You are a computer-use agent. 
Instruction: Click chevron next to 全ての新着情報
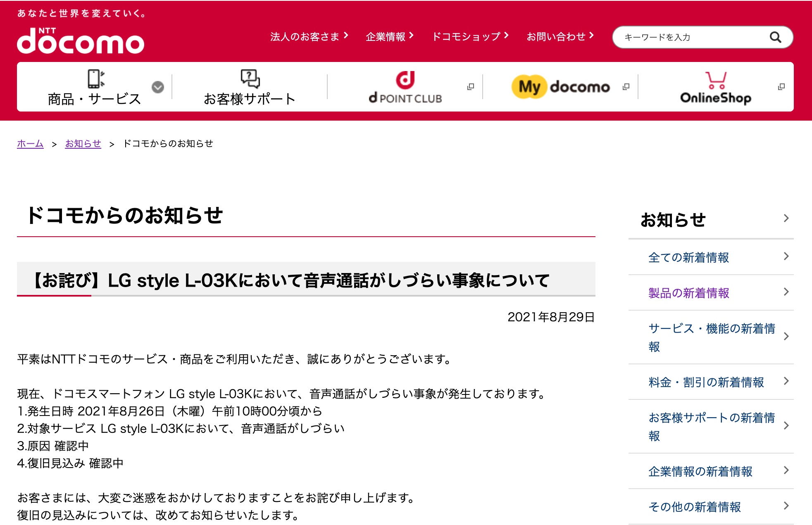point(786,257)
